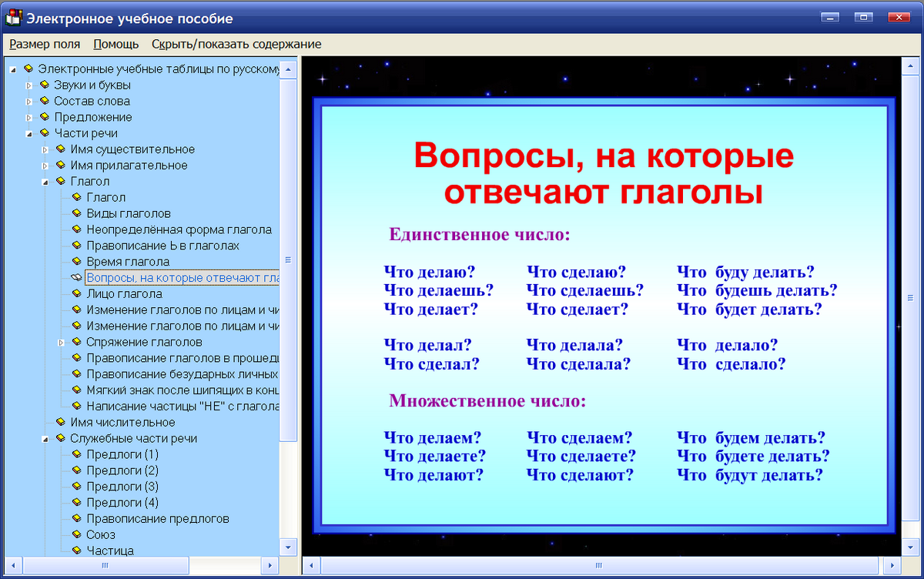Open the «Помощь» menu
924x579 pixels.
(x=115, y=44)
